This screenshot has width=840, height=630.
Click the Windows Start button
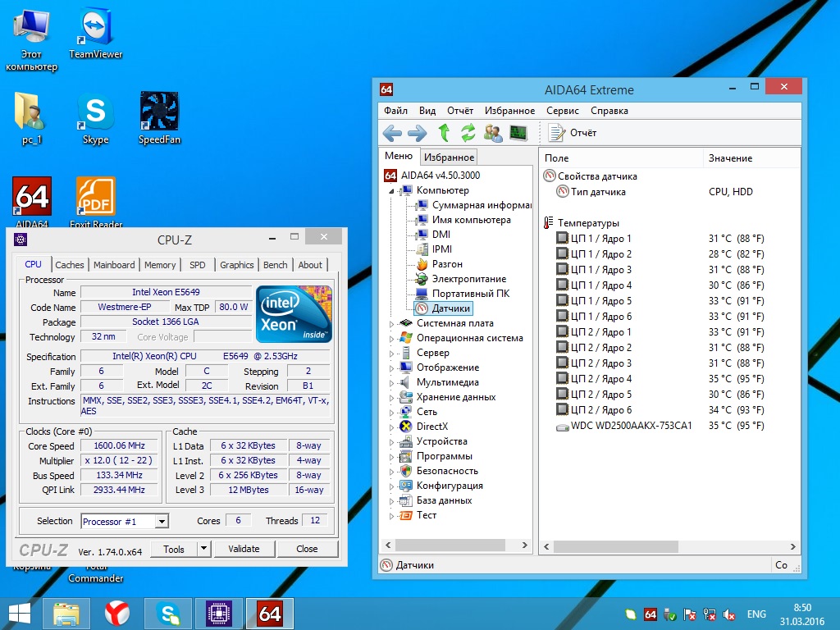coord(19,614)
